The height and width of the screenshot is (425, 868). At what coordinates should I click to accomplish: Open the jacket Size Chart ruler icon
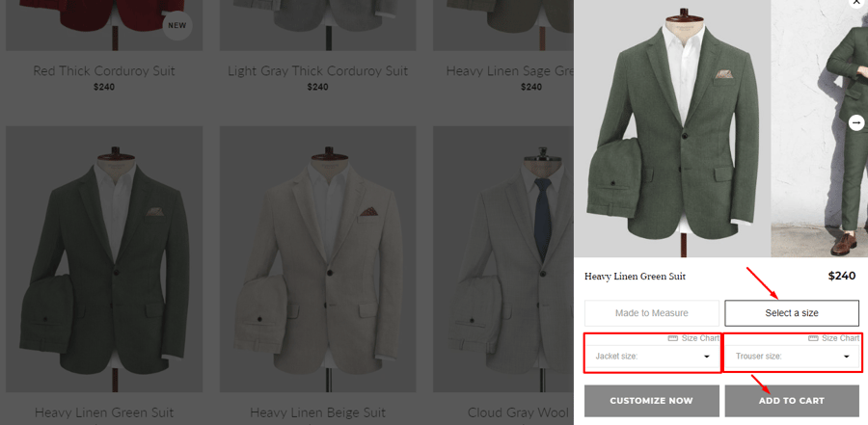(672, 338)
